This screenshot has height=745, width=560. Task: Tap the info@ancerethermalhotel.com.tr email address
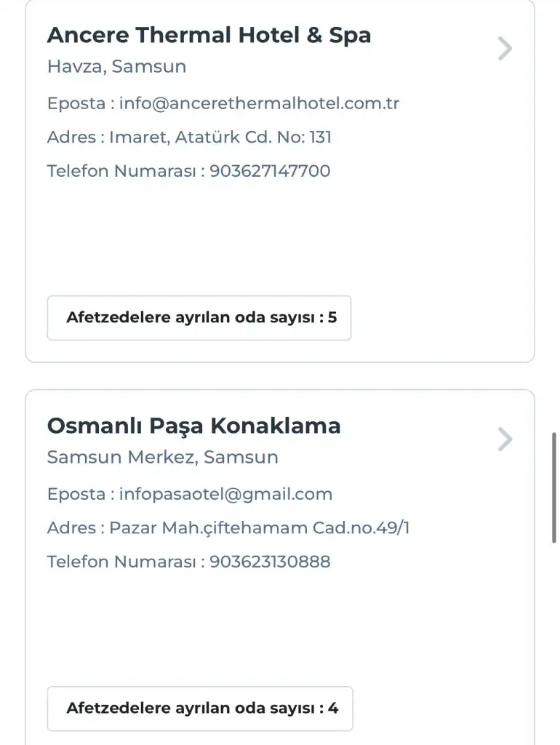click(260, 103)
